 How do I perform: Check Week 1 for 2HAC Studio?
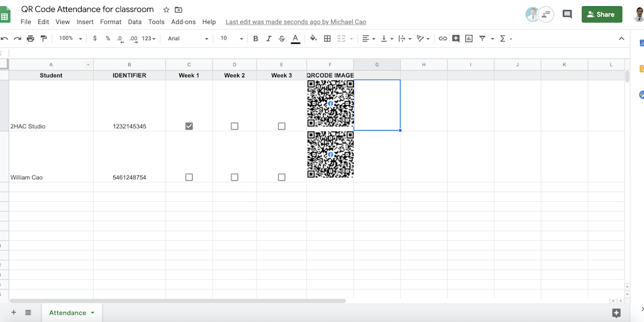click(189, 126)
